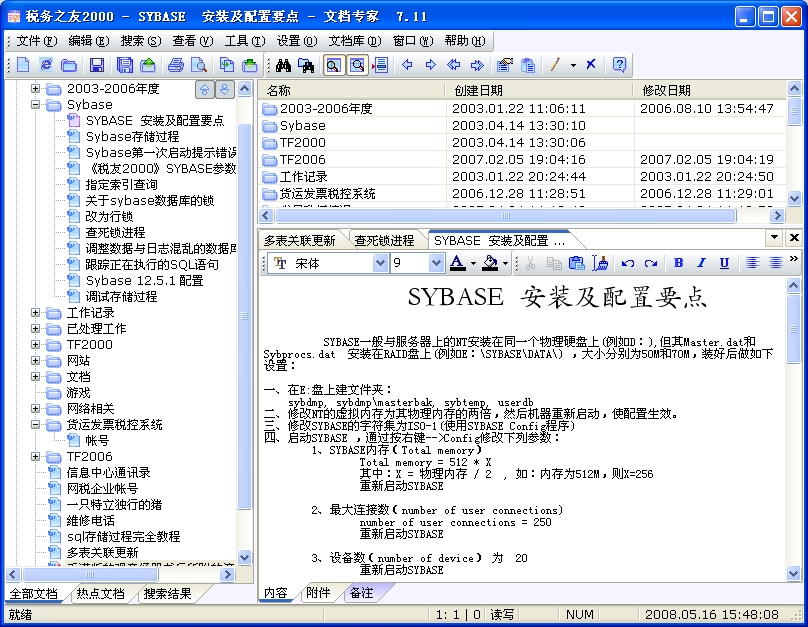Click the two-page copy icon with green arrow
808x627 pixels.
(x=227, y=65)
